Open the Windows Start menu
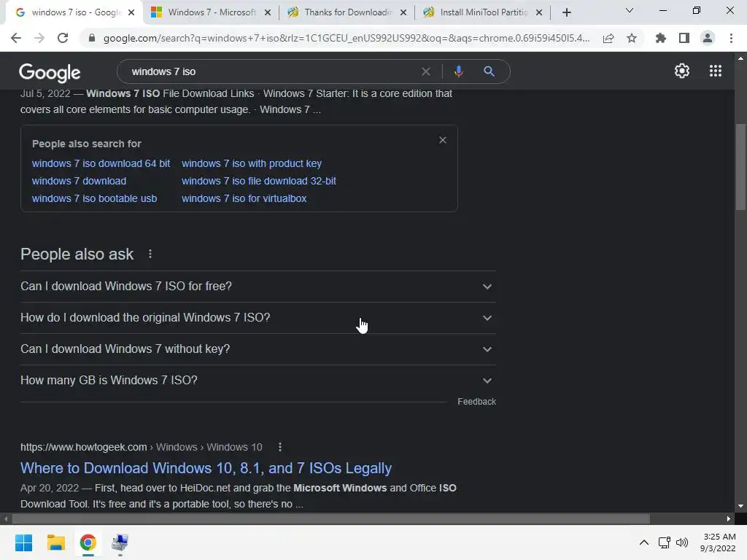This screenshot has width=747, height=560. 23,542
